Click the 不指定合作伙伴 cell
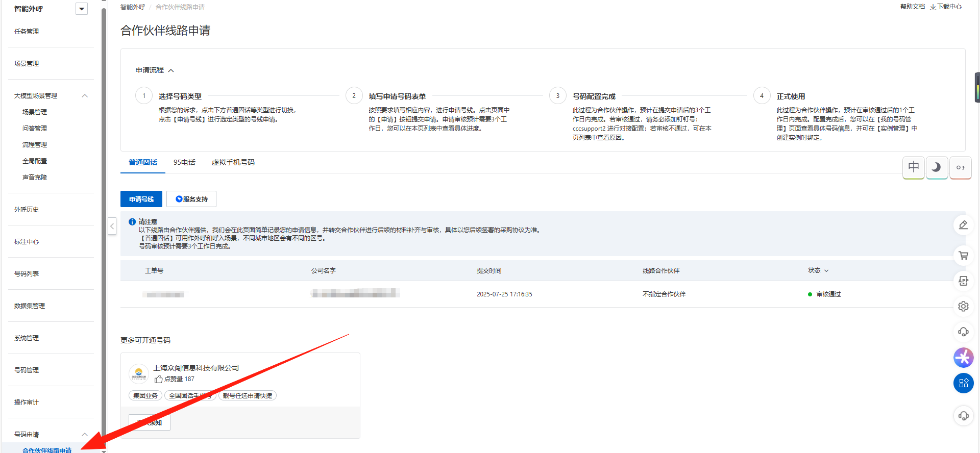Image resolution: width=980 pixels, height=453 pixels. [664, 294]
